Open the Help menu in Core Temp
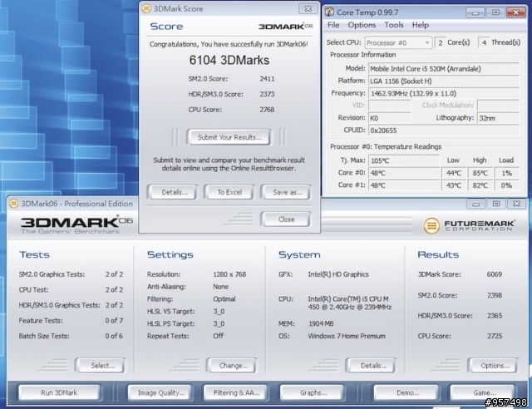The height and width of the screenshot is (409, 532). coord(421,25)
